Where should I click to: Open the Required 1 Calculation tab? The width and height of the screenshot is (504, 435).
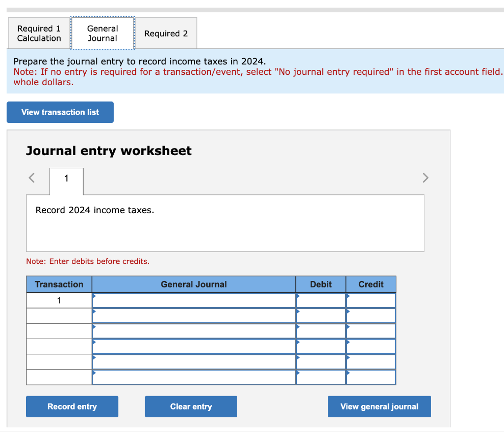point(39,33)
